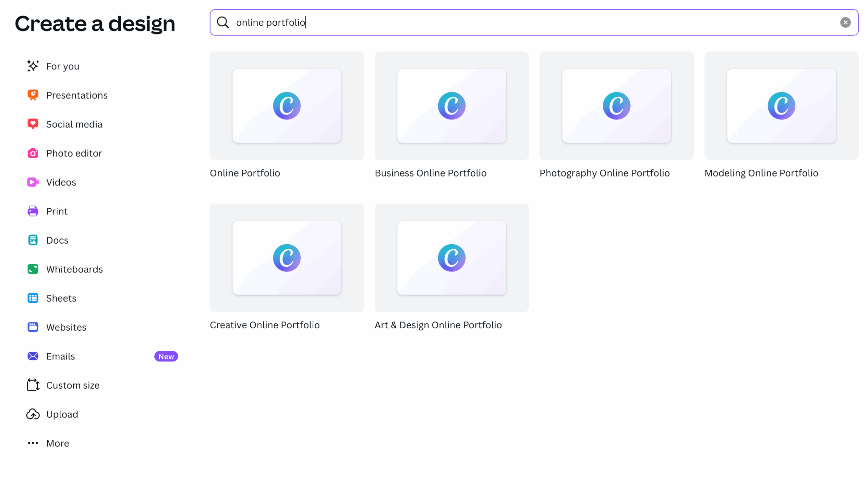Select the Presentations icon in sidebar
Viewport: 868px width, 499px height.
[x=33, y=95]
